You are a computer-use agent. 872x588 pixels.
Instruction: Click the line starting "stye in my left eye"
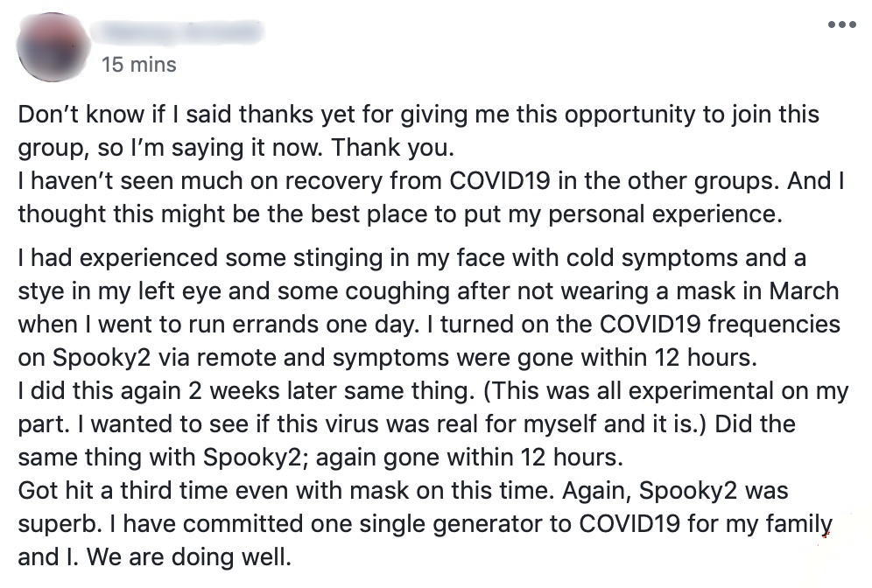428,290
